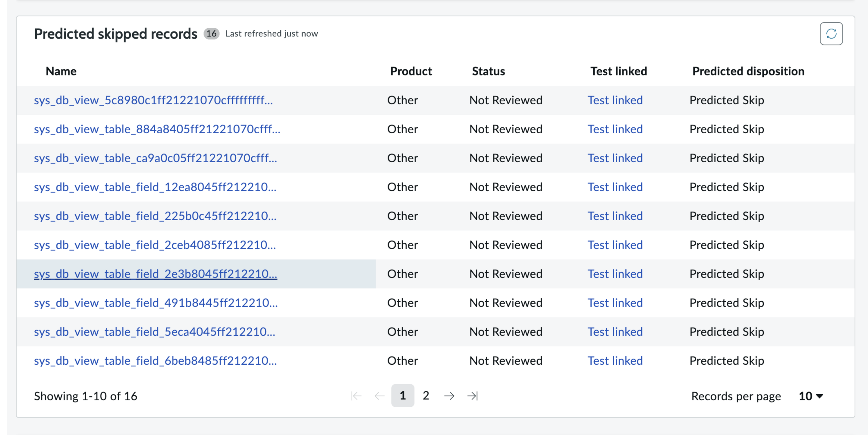Click the Name column header
This screenshot has height=435, width=868.
point(61,71)
